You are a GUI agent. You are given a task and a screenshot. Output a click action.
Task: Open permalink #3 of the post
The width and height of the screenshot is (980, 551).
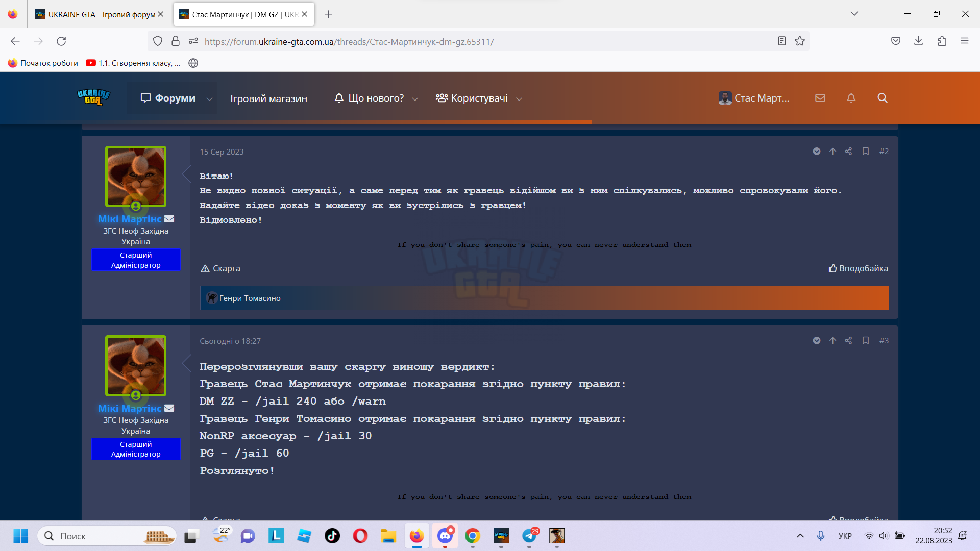[x=884, y=341]
